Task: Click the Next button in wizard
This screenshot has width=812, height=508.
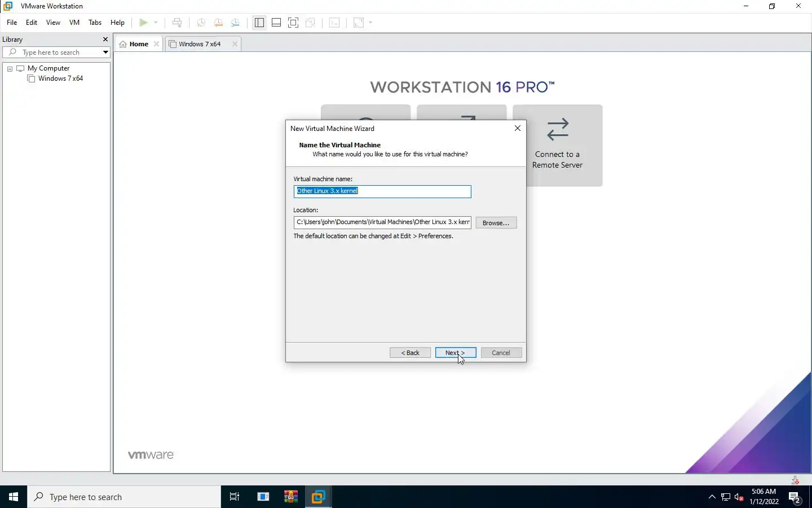Action: pos(456,353)
